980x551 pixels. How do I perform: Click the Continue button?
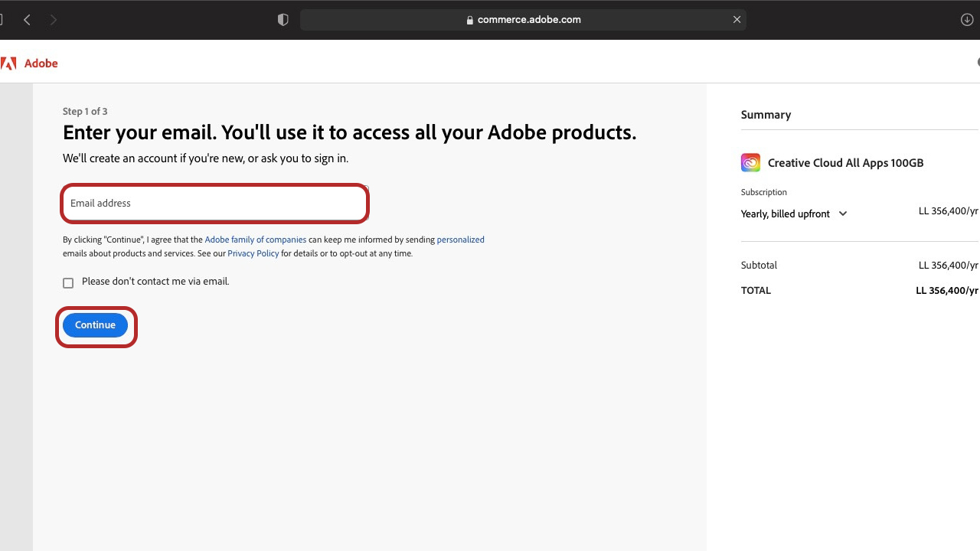[x=95, y=324]
